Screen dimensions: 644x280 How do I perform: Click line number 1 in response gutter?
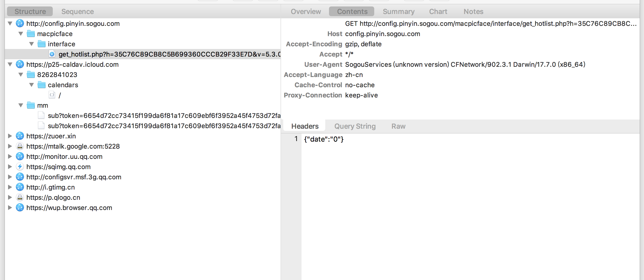(x=296, y=139)
